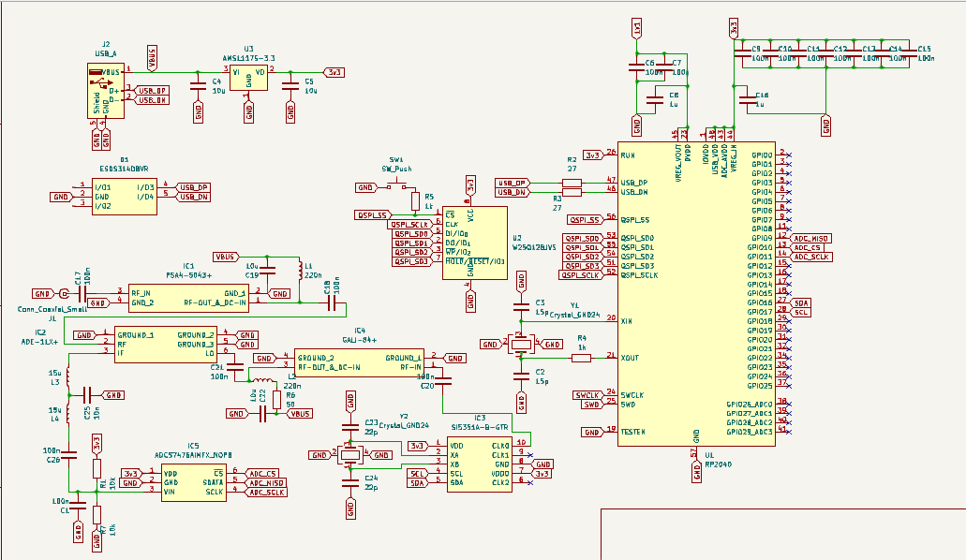The image size is (966, 560).
Task: Select capacitor C8 1u near 1v1 rail
Action: (x=655, y=99)
